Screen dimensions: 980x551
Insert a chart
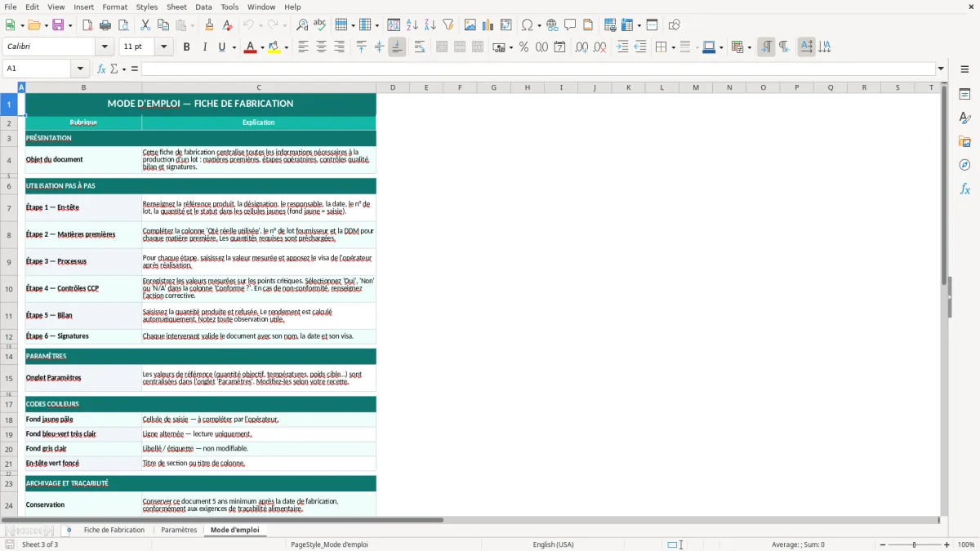(488, 25)
